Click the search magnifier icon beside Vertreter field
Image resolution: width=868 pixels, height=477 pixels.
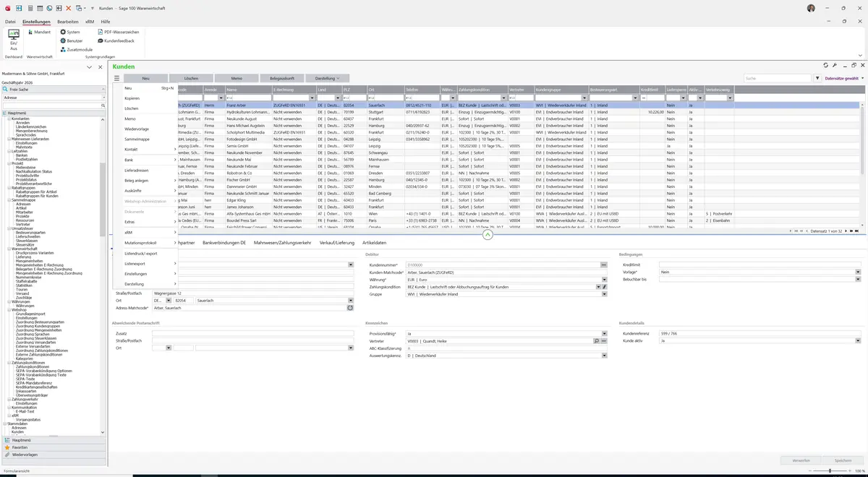pos(597,340)
